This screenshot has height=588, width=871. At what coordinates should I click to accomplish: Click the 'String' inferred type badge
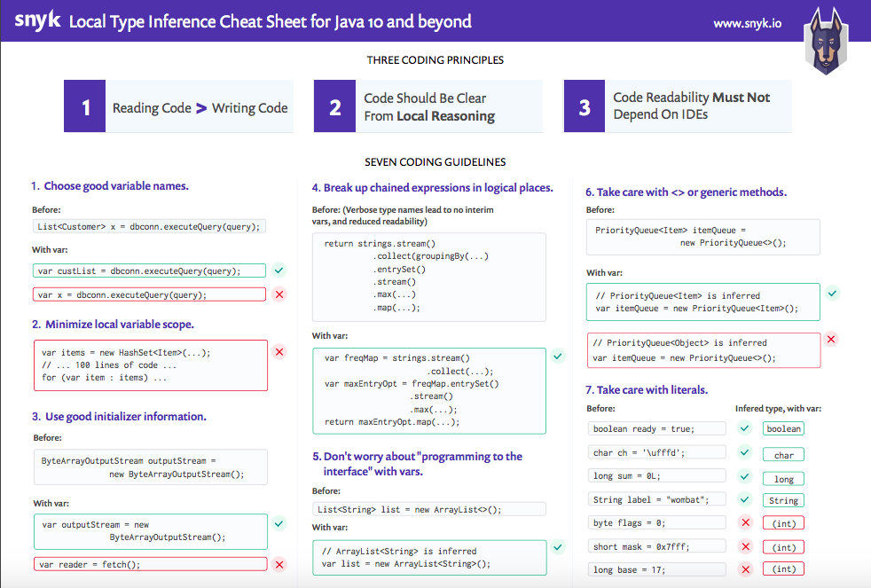[783, 500]
